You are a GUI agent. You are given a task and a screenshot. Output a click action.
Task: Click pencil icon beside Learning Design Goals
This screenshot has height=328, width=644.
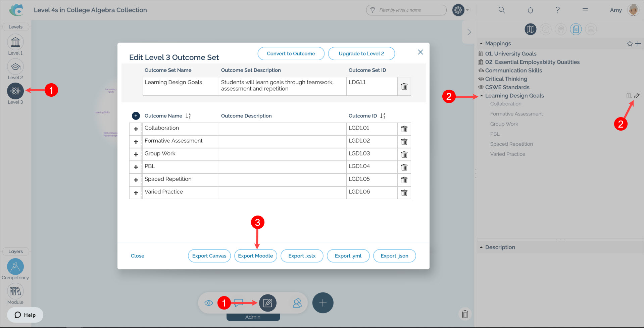pyautogui.click(x=637, y=96)
